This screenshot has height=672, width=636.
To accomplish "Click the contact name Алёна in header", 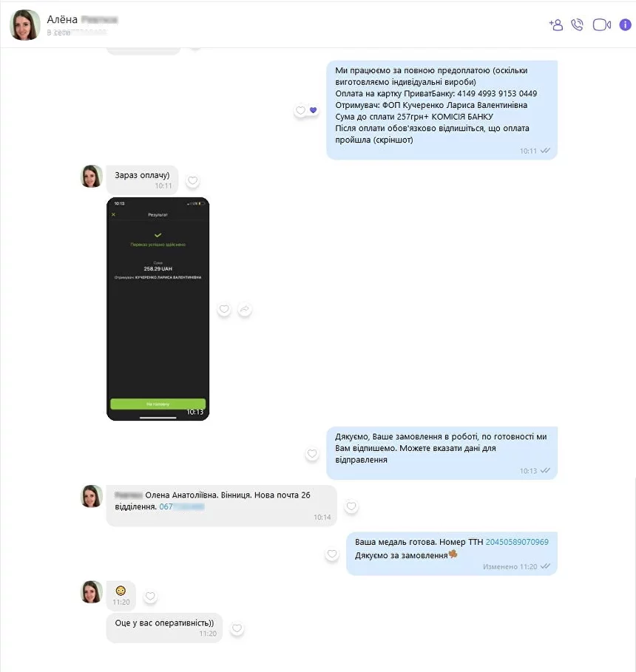I will coord(62,20).
